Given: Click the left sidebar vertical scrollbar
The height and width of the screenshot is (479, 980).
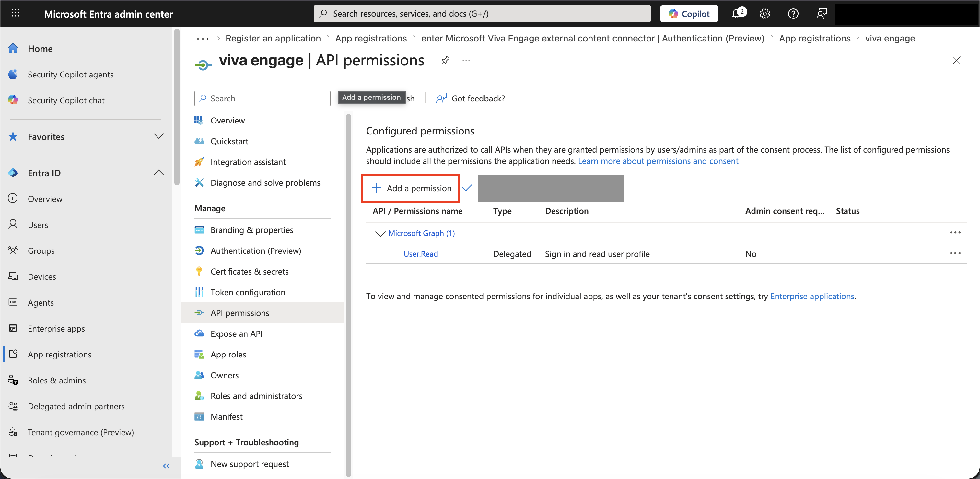Looking at the screenshot, I should 177,107.
